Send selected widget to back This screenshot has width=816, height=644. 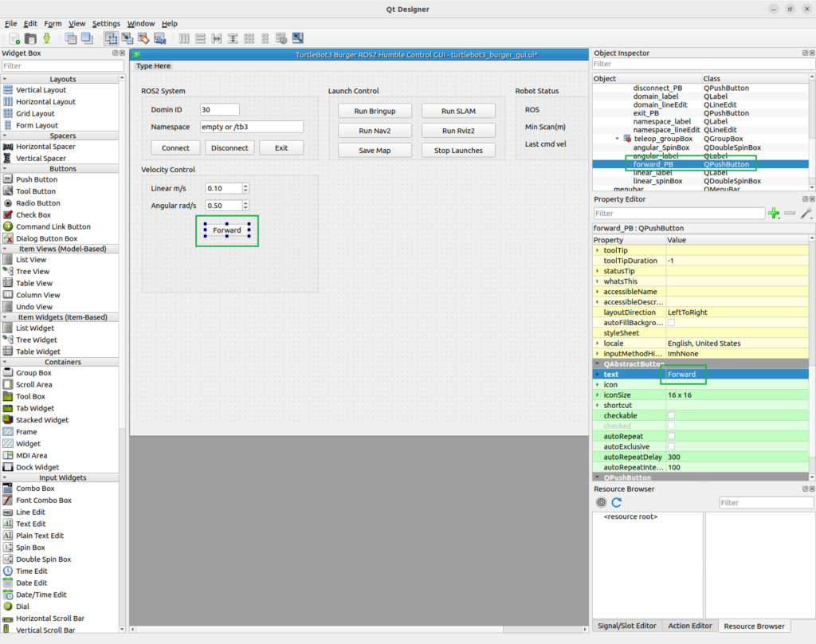pyautogui.click(x=71, y=38)
